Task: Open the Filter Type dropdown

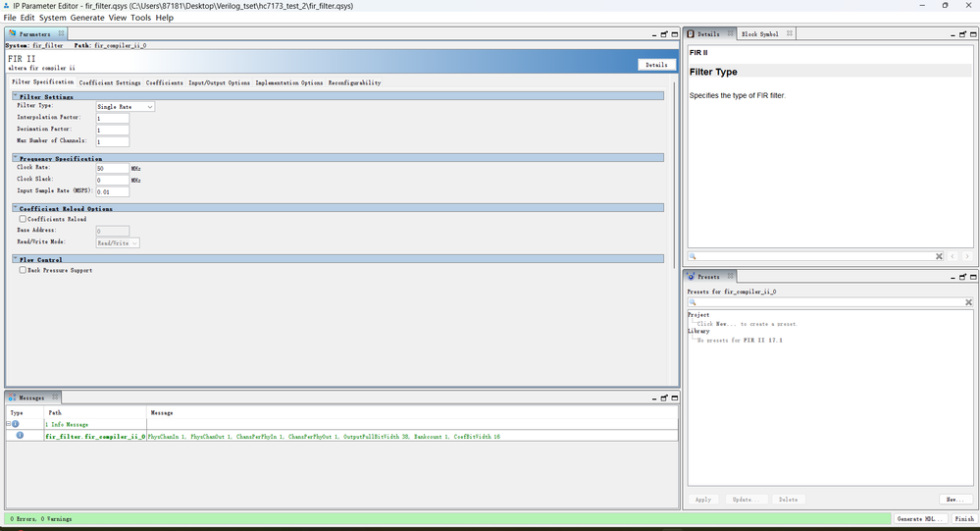Action: (125, 107)
